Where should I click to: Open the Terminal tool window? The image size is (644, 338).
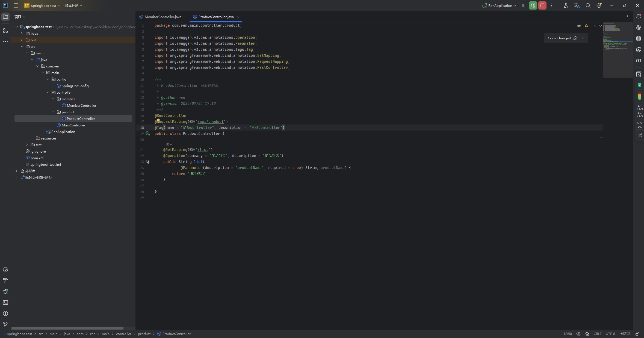point(5,303)
